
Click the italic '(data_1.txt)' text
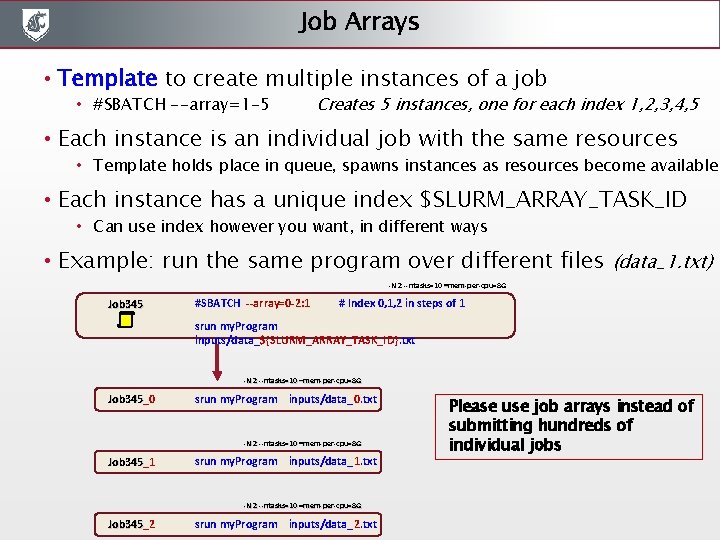click(x=664, y=261)
